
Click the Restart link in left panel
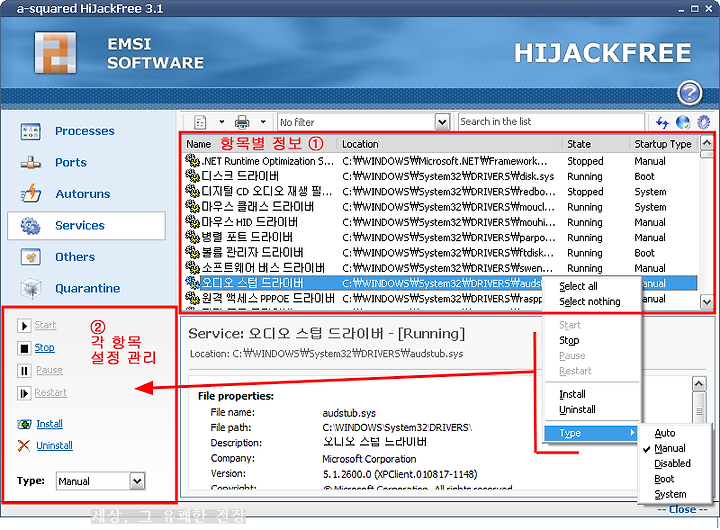51,393
